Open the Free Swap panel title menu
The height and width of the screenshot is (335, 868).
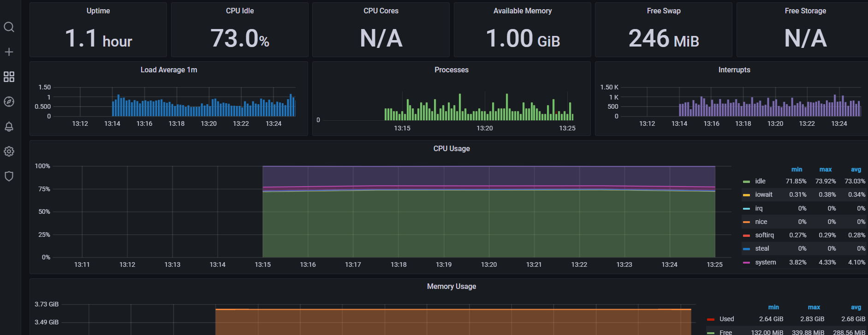pyautogui.click(x=664, y=11)
